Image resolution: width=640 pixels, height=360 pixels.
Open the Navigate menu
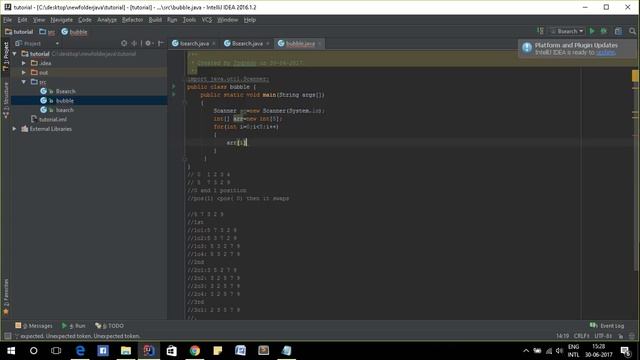(61, 20)
